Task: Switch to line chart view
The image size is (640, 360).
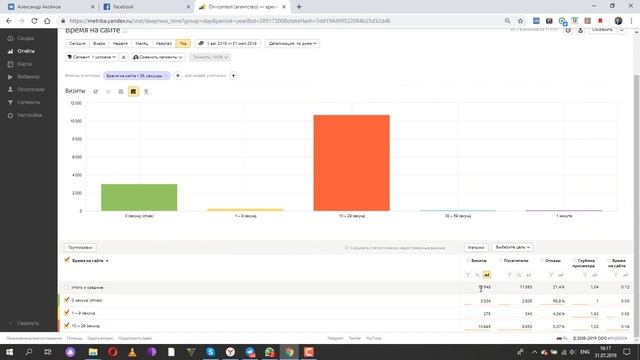Action: tap(108, 91)
